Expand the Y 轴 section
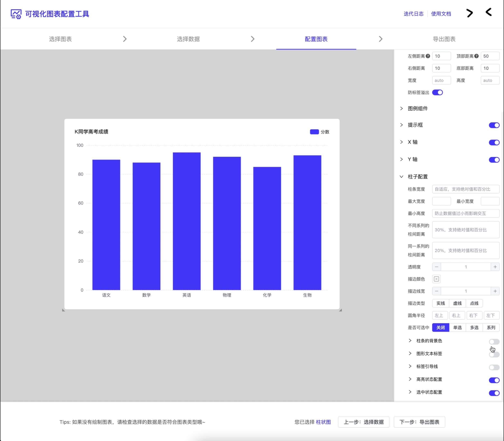This screenshot has width=504, height=441. click(402, 159)
